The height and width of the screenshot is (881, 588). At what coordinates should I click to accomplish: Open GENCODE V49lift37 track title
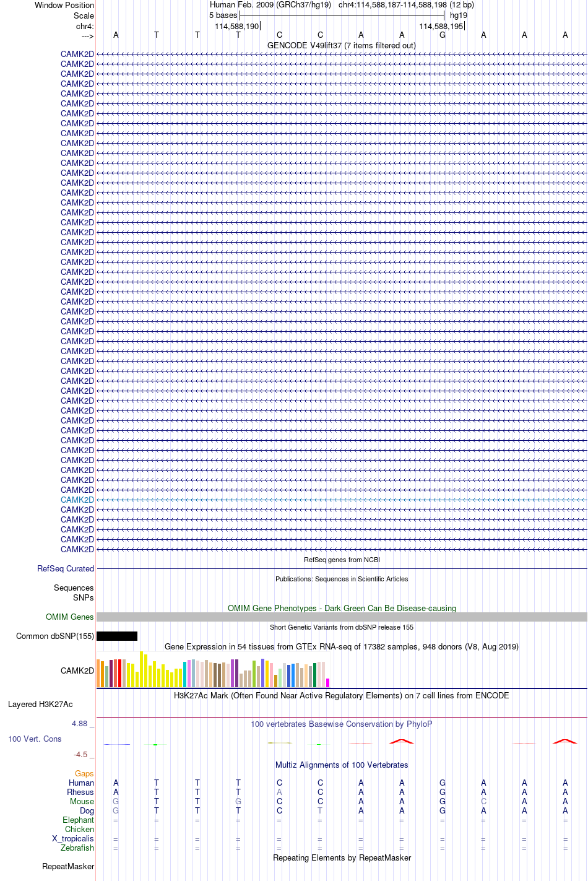click(x=342, y=46)
